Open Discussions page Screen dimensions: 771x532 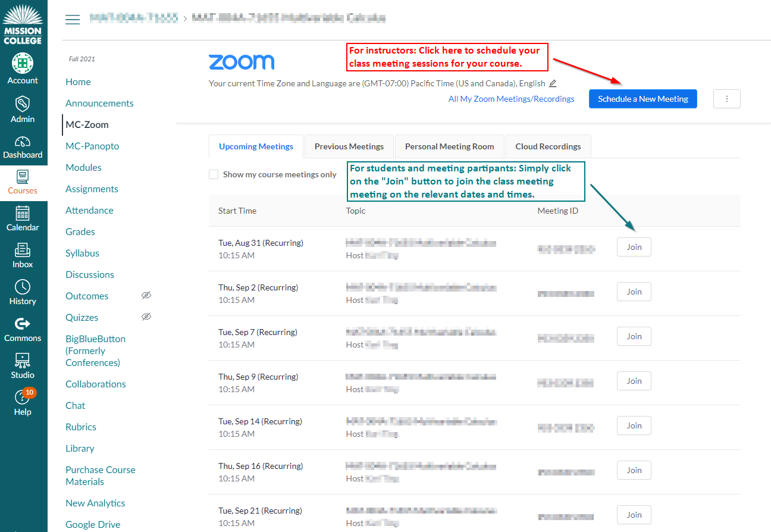90,274
